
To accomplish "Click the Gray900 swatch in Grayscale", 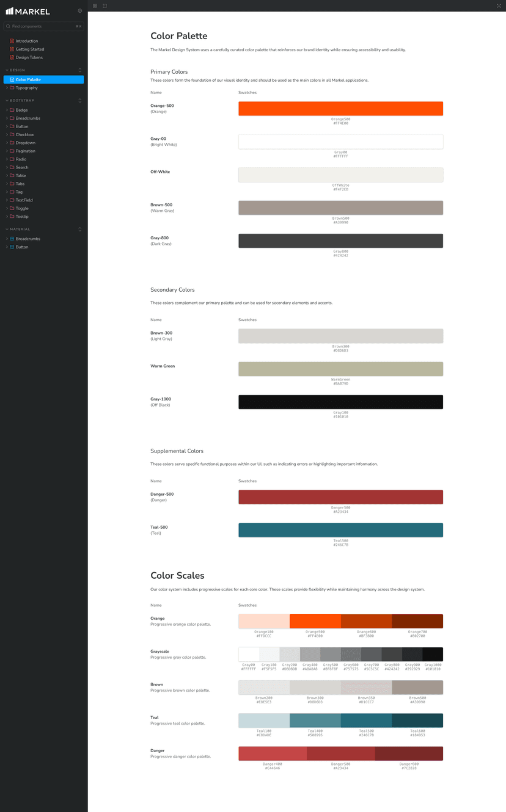I will point(413,654).
